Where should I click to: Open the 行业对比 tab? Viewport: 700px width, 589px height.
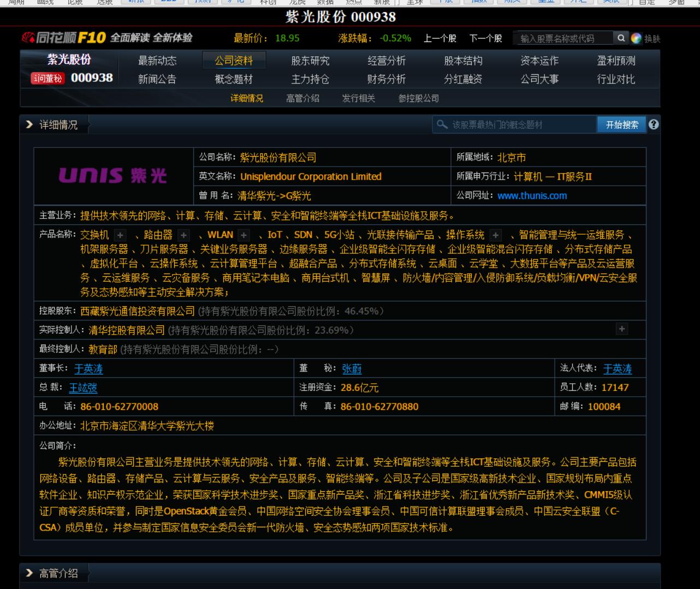[616, 79]
